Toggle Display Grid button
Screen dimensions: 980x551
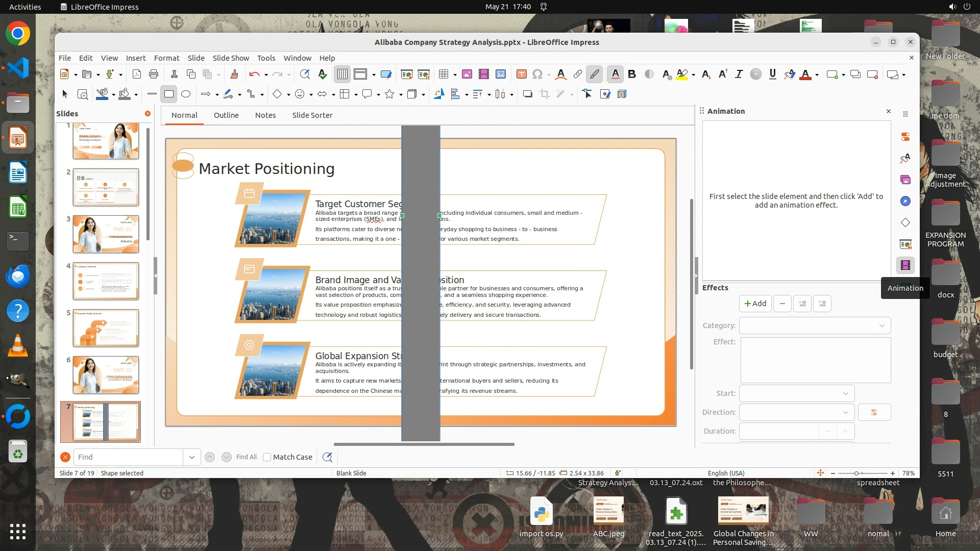[x=342, y=74]
